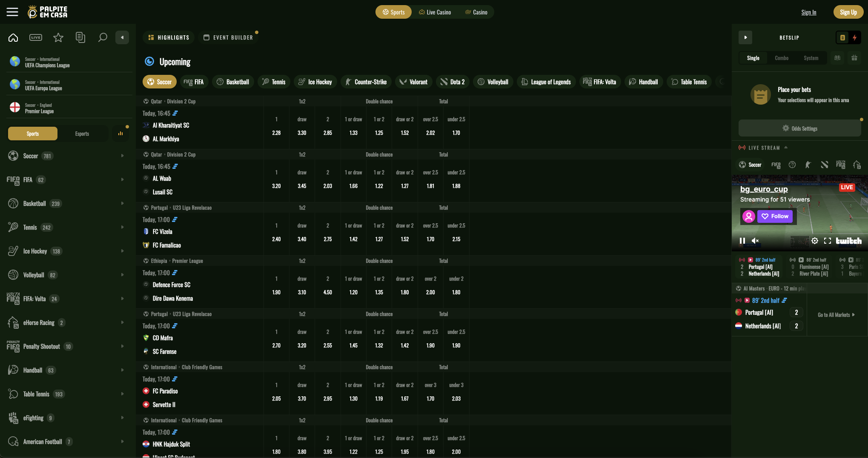Open the Live Casino top tab
Image resolution: width=868 pixels, height=458 pixels.
pos(435,12)
